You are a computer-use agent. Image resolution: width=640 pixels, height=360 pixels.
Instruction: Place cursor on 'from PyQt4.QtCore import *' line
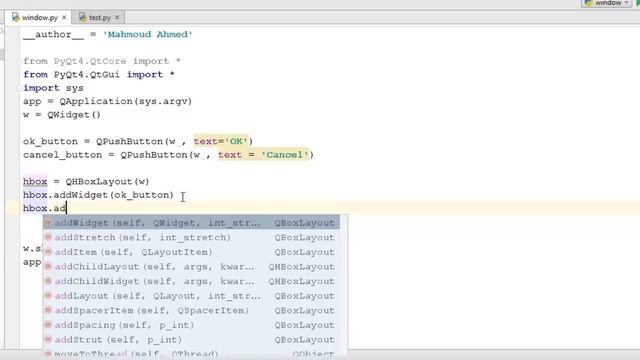tap(102, 61)
